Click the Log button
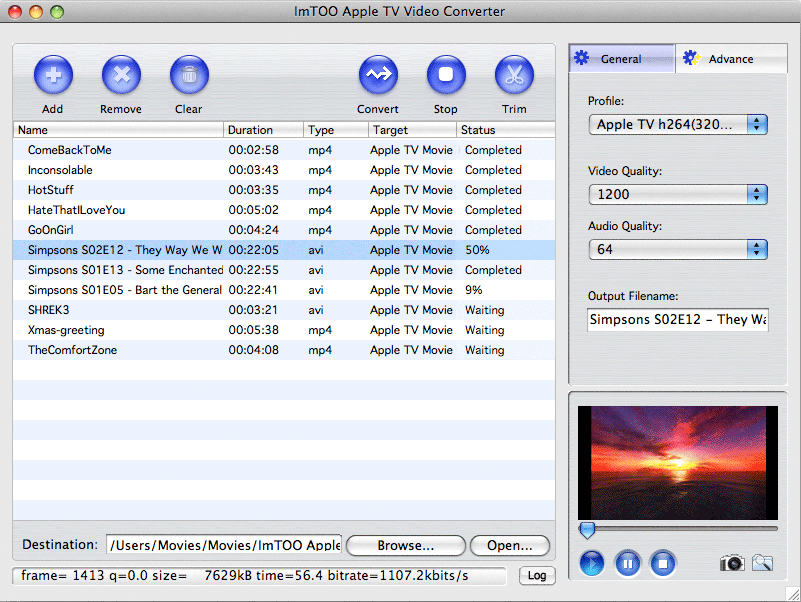The width and height of the screenshot is (801, 602). point(537,575)
